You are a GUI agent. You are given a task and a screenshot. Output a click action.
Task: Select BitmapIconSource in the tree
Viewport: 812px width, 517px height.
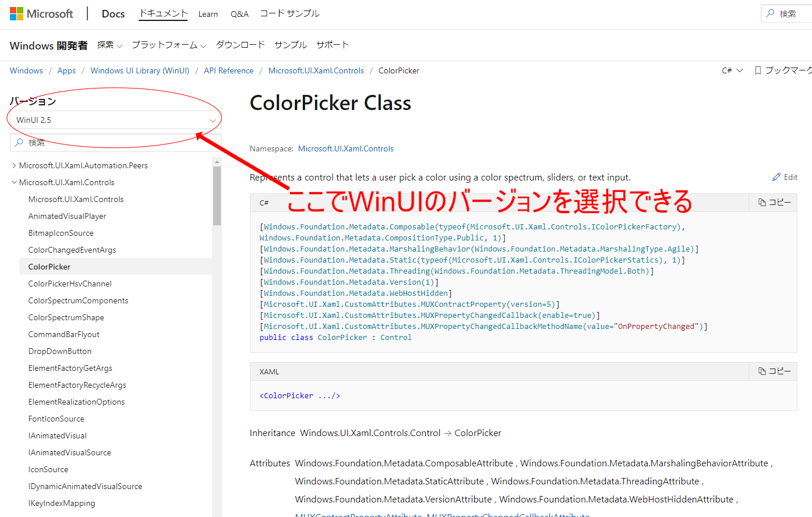(61, 233)
